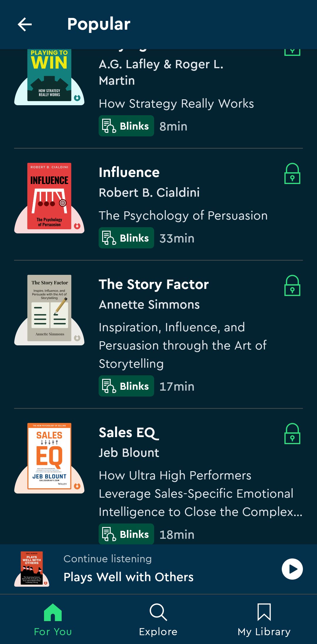317x644 pixels.
Task: Tap the lock icon for Influence
Action: pos(292,174)
